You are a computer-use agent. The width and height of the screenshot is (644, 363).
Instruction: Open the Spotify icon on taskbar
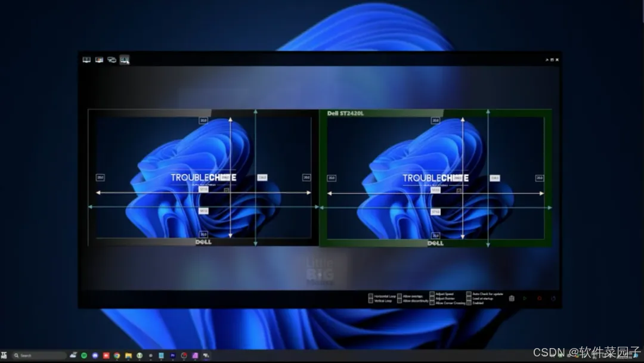point(84,356)
